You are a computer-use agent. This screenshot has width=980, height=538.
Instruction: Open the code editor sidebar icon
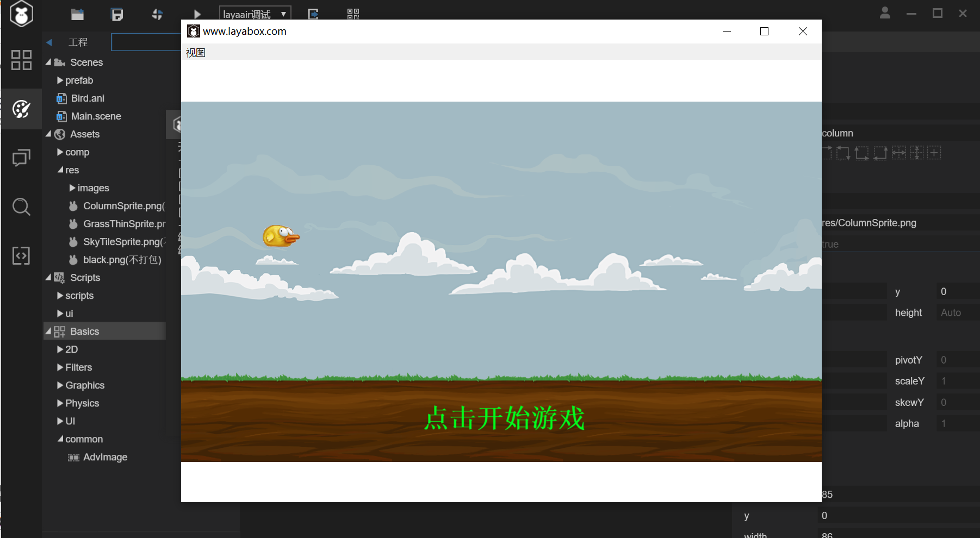[x=21, y=255]
